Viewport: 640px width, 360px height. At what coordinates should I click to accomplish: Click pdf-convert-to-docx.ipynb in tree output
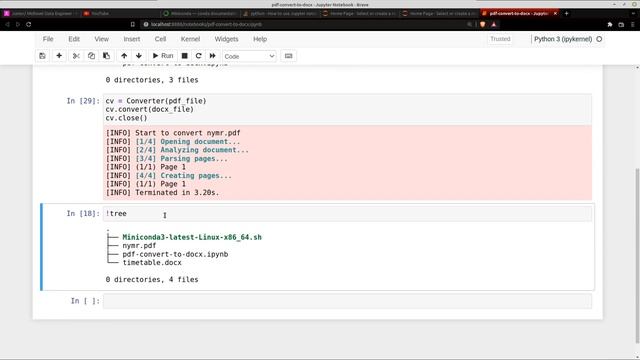click(175, 254)
